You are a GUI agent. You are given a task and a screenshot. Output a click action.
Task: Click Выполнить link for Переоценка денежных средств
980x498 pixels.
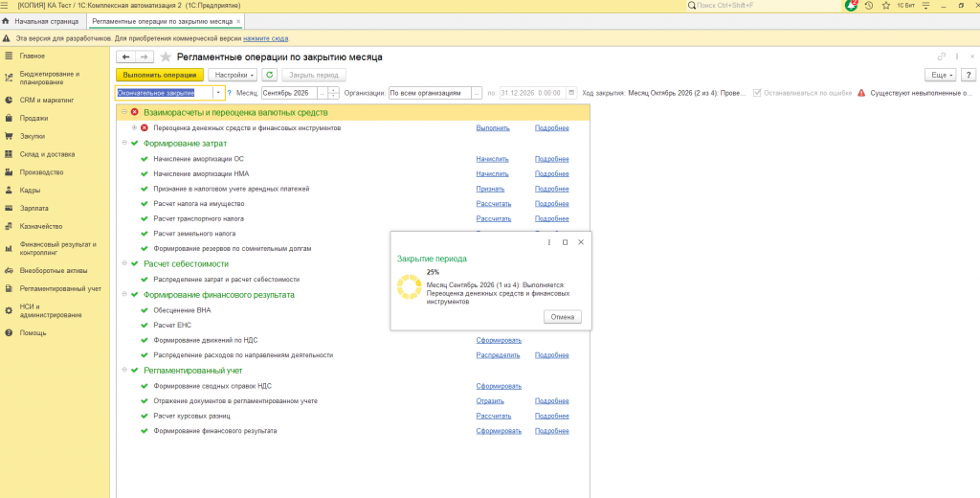(493, 127)
